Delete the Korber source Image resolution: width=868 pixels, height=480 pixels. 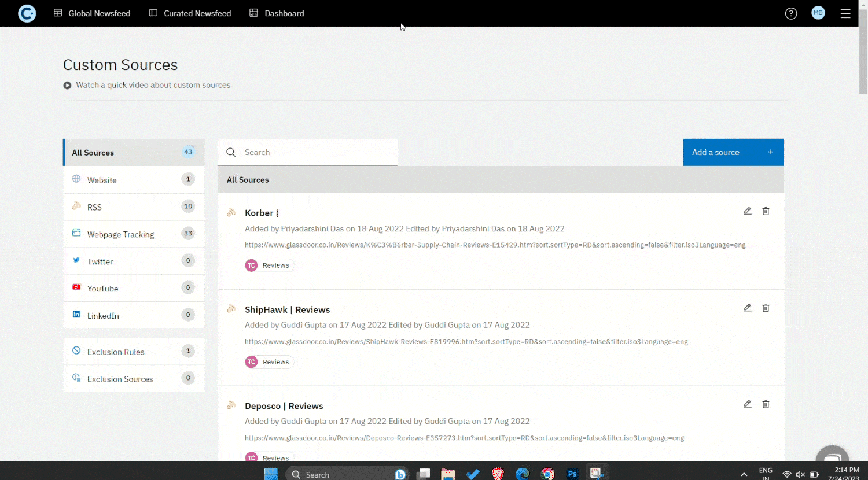pyautogui.click(x=766, y=211)
